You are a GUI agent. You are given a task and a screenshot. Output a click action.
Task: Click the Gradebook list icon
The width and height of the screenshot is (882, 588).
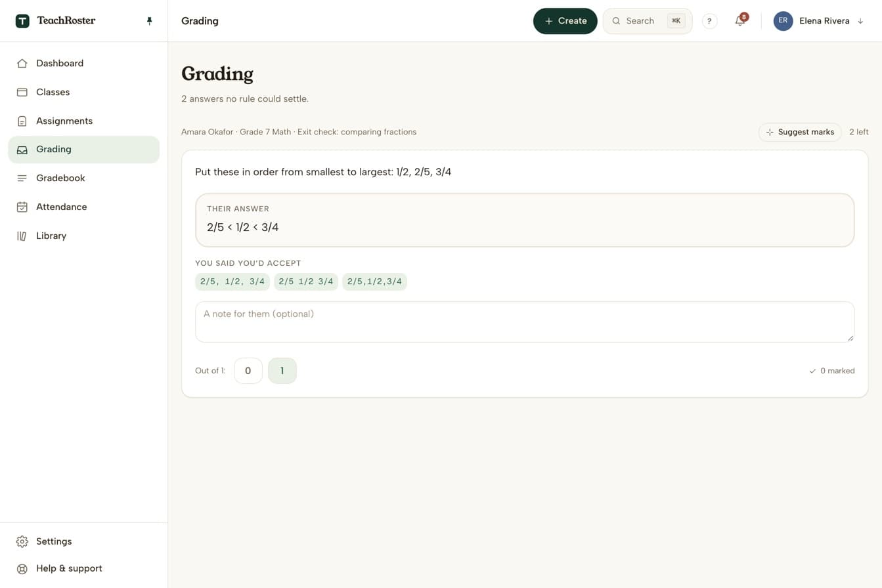[22, 178]
